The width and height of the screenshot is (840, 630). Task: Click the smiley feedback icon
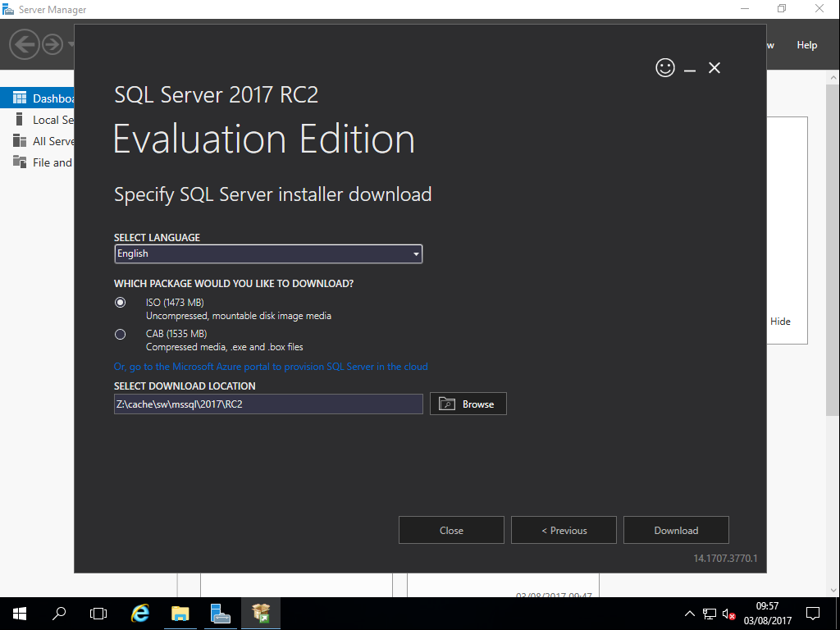point(665,68)
